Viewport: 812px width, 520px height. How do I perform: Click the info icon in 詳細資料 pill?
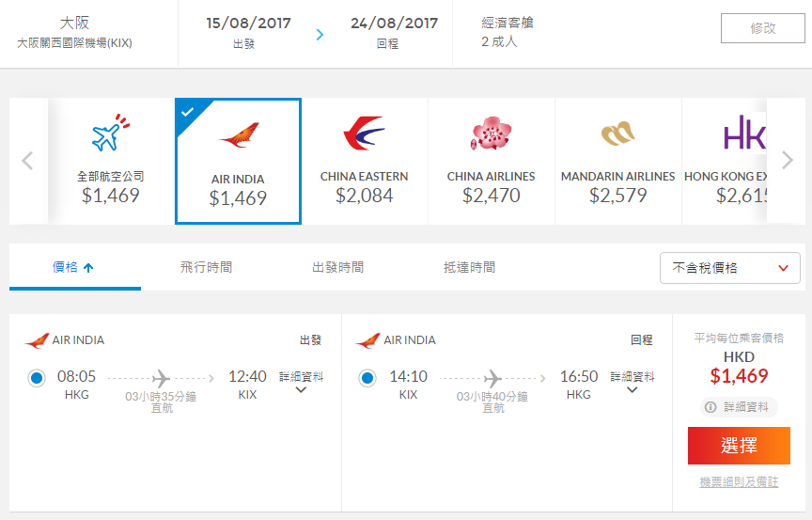pyautogui.click(x=711, y=407)
